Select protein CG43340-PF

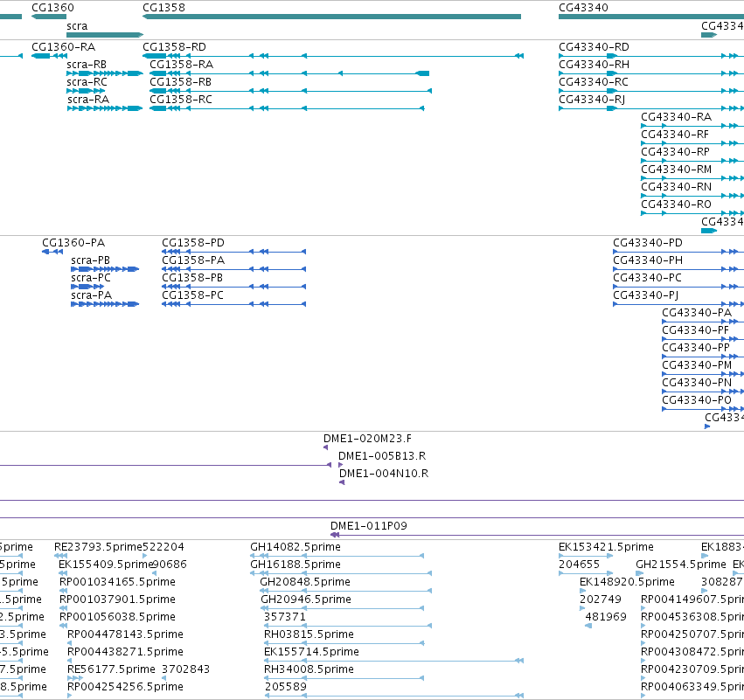pos(695,330)
